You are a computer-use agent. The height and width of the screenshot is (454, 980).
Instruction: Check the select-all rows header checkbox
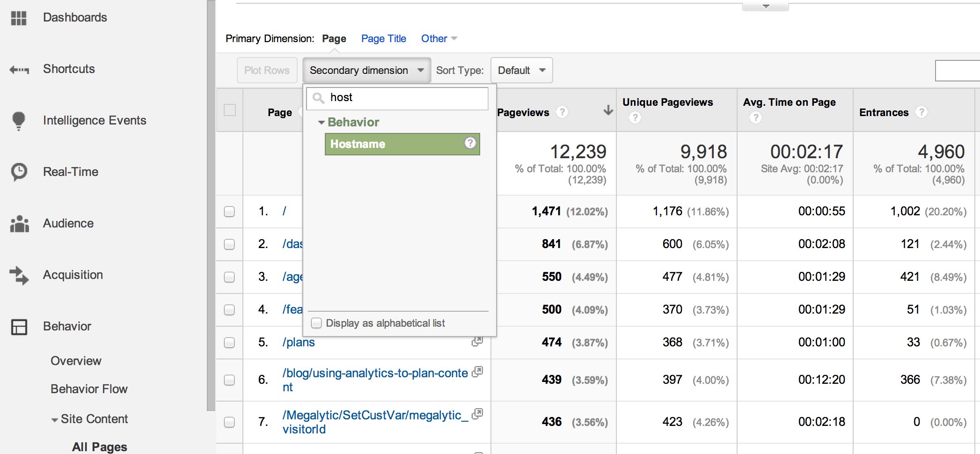(230, 110)
